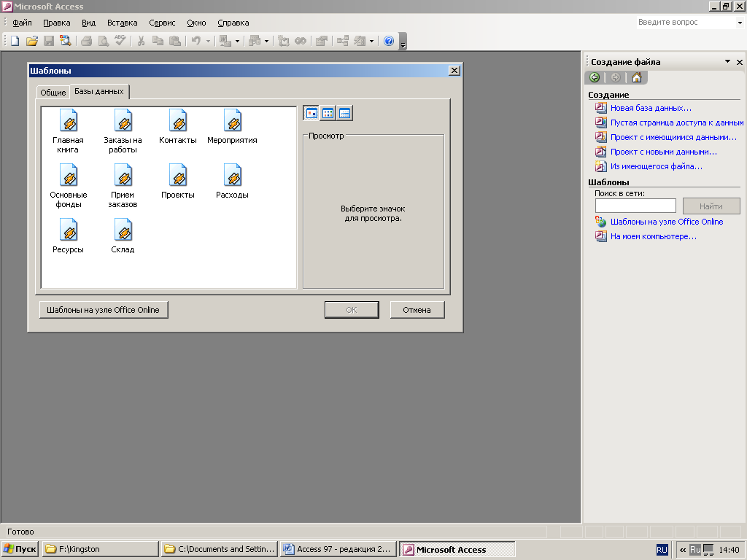Viewport: 747px width, 560px height.
Task: Click the Undo arrow icon
Action: pyautogui.click(x=196, y=41)
